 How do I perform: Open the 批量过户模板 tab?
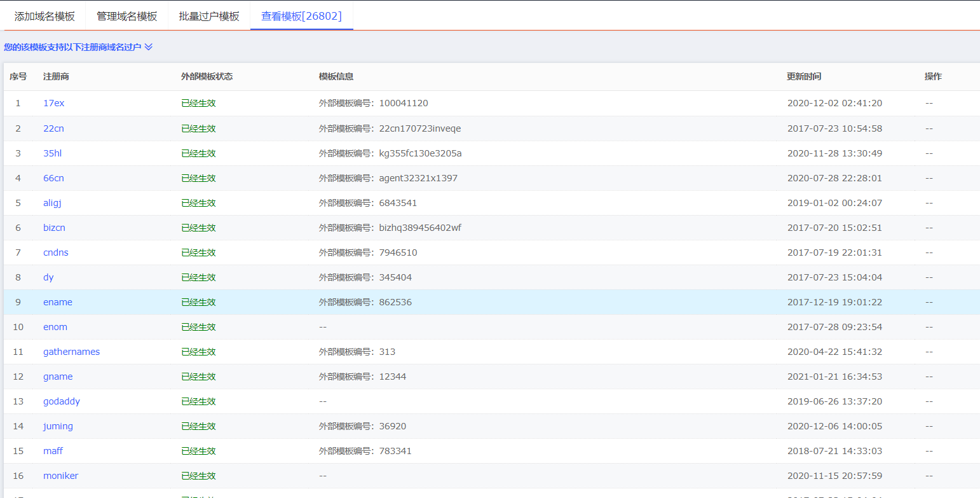[x=209, y=16]
